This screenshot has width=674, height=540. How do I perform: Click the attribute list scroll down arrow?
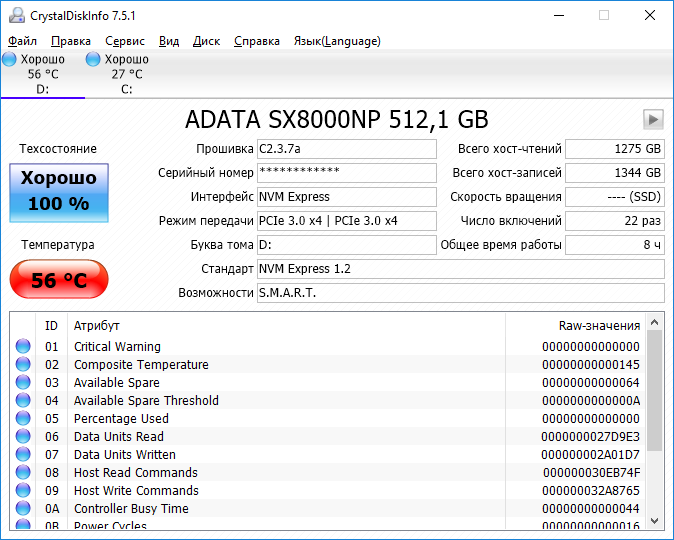[x=655, y=521]
